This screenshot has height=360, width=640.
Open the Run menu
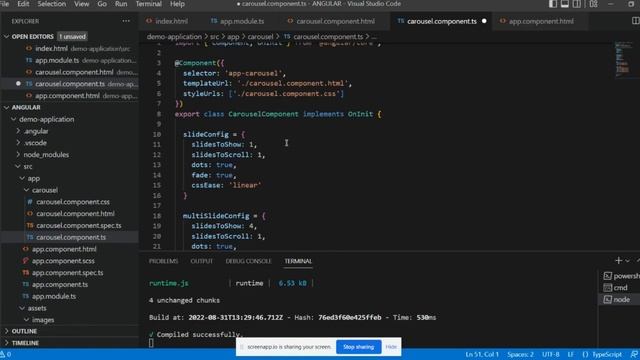[x=121, y=4]
